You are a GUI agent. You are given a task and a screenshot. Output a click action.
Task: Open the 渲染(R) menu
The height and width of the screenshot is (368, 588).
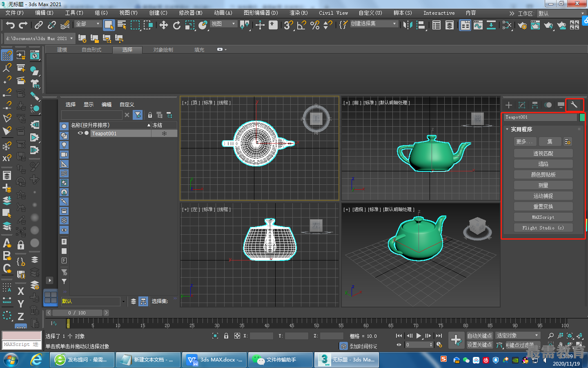pos(298,13)
